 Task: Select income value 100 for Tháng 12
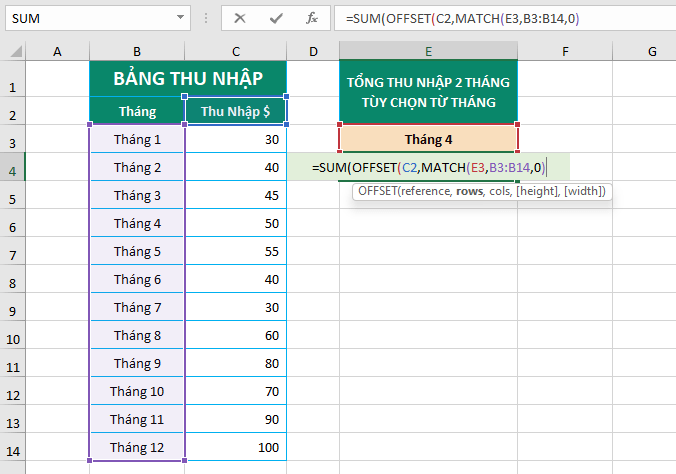[236, 447]
